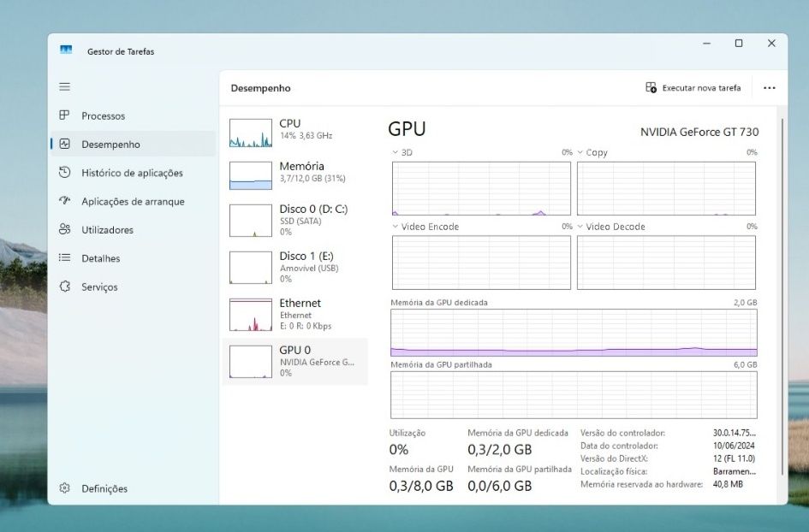This screenshot has width=809, height=532.
Task: Click the Video Decode graph
Action: [666, 263]
